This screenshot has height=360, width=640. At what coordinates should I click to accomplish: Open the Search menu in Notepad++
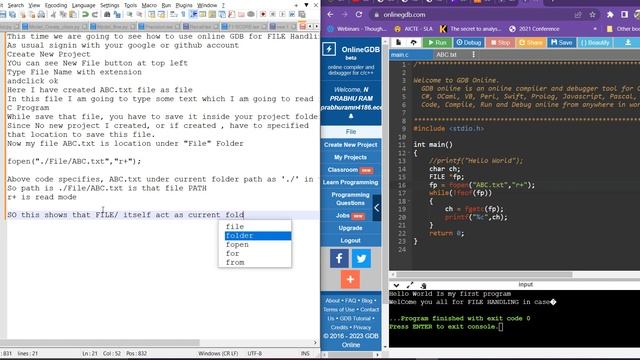[16, 5]
